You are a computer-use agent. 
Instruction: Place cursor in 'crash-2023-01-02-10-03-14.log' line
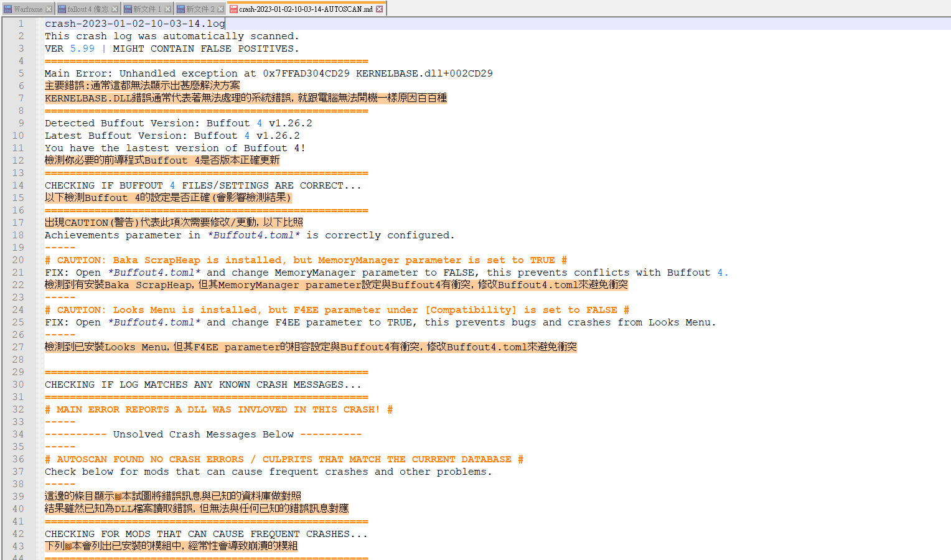coord(135,24)
